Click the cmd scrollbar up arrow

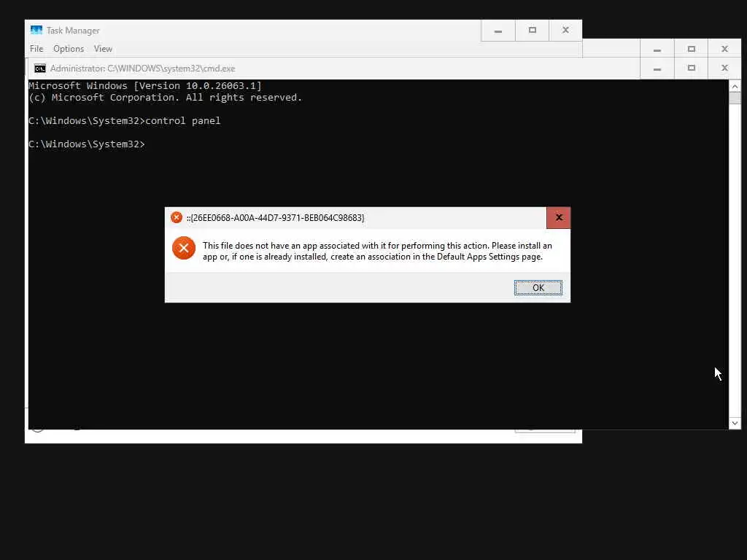pyautogui.click(x=735, y=86)
